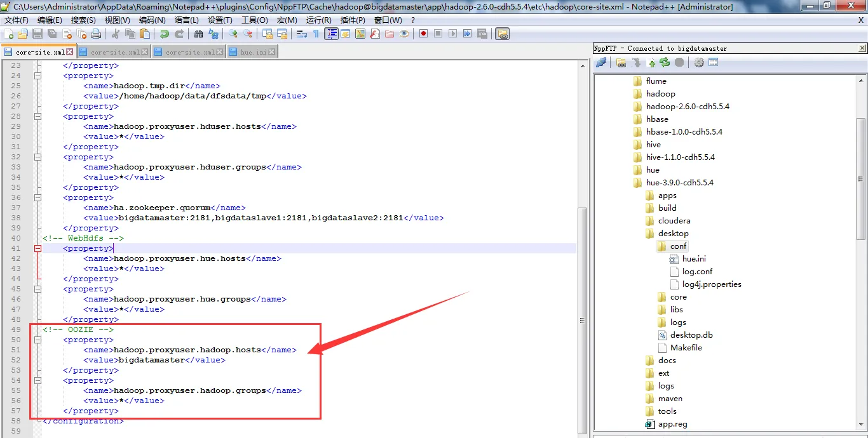The image size is (868, 438).
Task: Click the Paste clipboard icon
Action: (x=145, y=34)
